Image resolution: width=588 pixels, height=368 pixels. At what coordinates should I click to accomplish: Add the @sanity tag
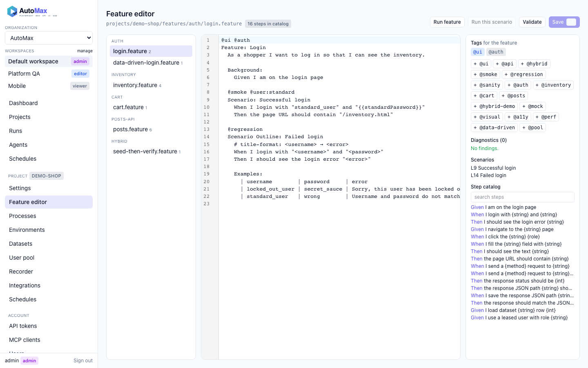pos(487,85)
